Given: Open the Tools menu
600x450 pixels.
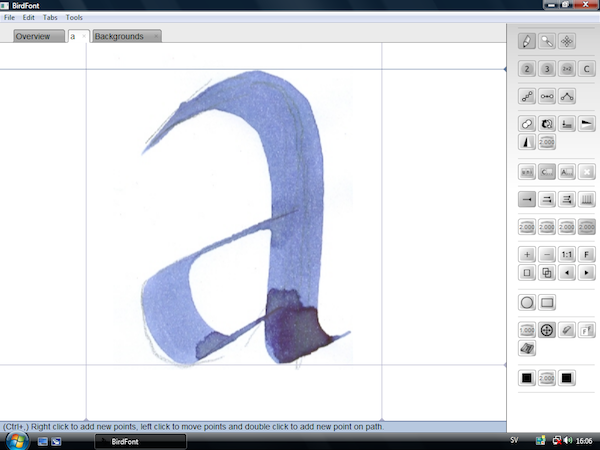Looking at the screenshot, I should click(x=74, y=18).
